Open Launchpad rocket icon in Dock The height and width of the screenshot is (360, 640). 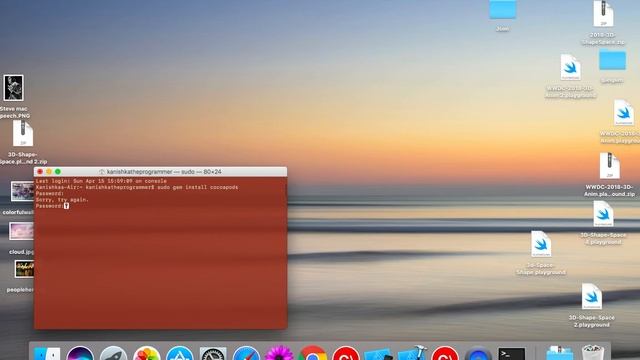(113, 353)
